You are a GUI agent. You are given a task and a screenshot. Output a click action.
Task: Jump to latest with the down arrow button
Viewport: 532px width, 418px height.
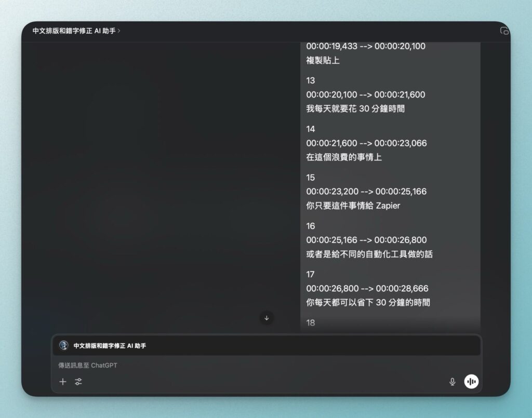267,318
